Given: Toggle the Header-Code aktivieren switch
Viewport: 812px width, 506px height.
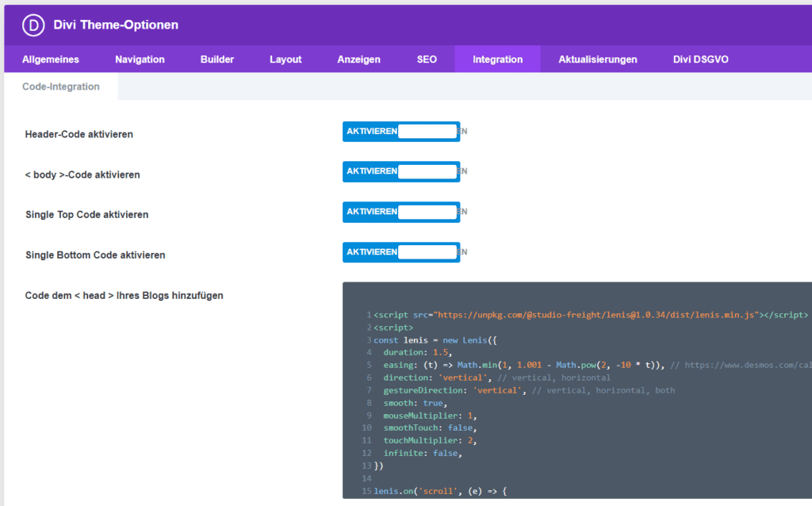Looking at the screenshot, I should [401, 132].
